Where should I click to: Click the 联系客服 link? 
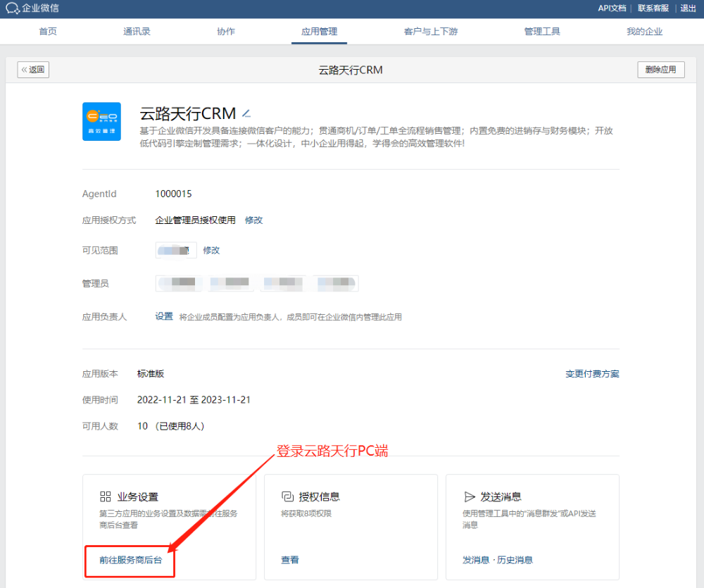[x=653, y=8]
